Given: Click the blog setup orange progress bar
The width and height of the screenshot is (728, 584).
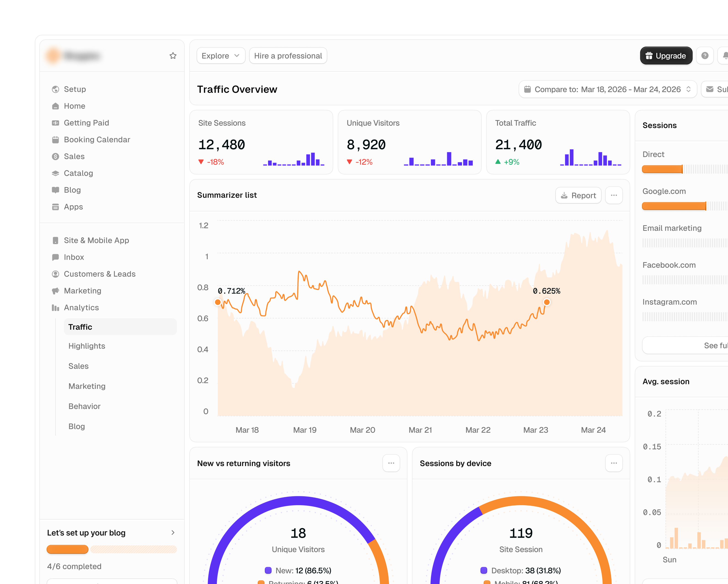Looking at the screenshot, I should [x=68, y=549].
